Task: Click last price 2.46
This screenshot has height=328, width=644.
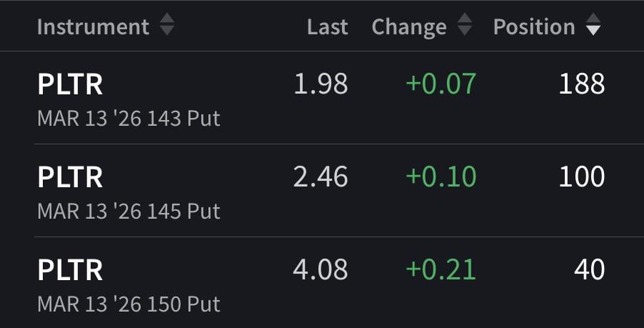Action: 321,177
